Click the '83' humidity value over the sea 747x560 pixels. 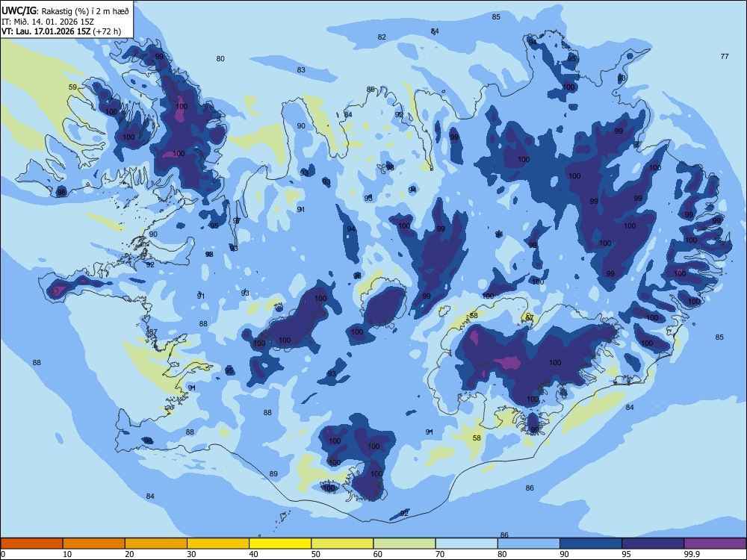(301, 70)
